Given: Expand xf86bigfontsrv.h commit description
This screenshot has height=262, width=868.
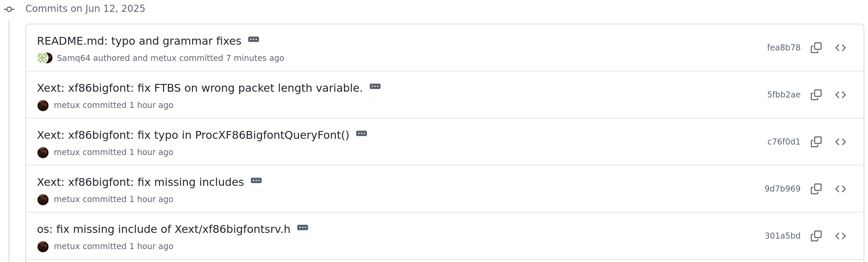Looking at the screenshot, I should (303, 228).
